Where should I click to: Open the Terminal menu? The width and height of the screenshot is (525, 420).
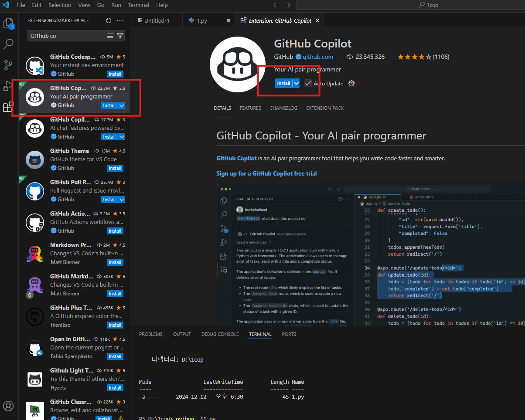point(138,5)
